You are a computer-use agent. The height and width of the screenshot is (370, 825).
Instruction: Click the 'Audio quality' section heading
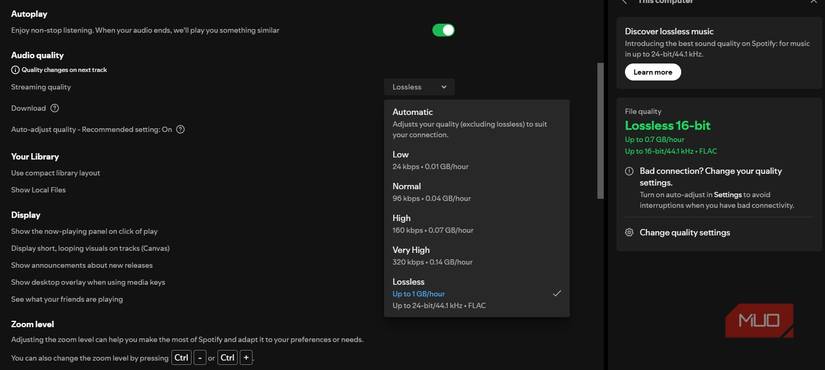(x=37, y=55)
